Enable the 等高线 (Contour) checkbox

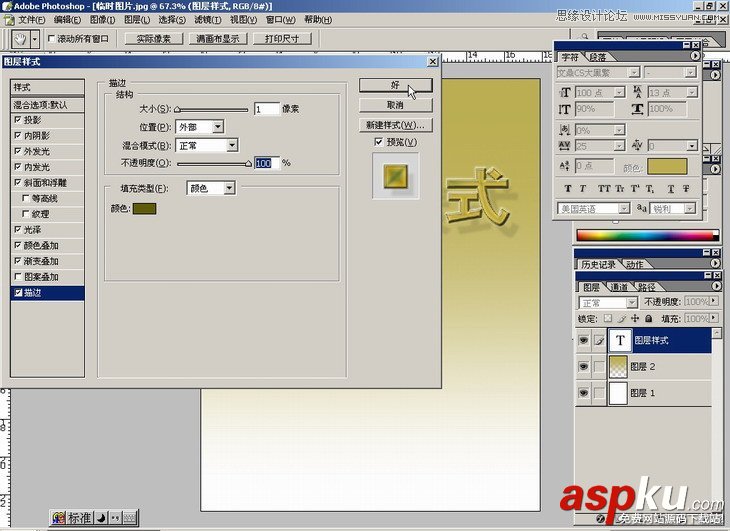26,198
